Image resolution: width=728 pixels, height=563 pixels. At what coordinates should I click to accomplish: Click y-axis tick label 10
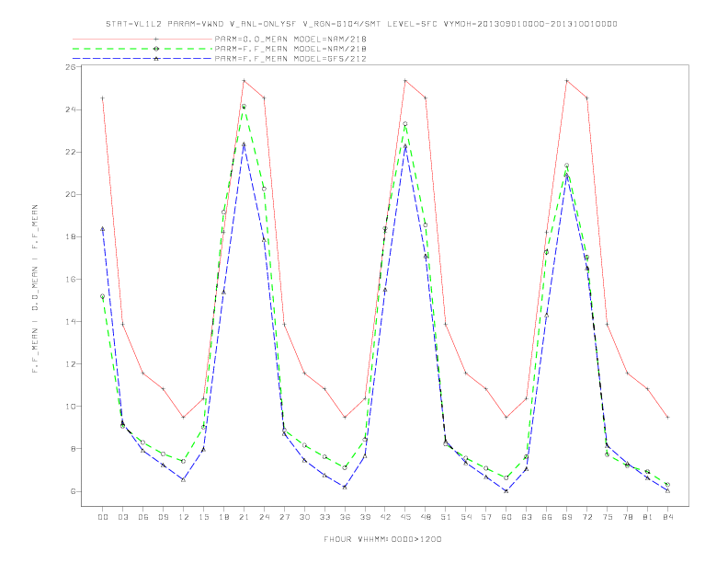pyautogui.click(x=71, y=407)
